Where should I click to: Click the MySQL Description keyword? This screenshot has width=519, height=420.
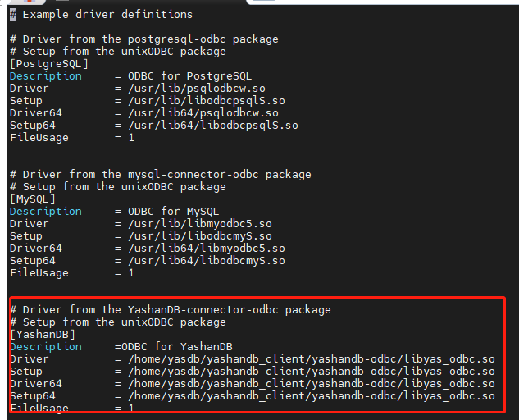(46, 212)
